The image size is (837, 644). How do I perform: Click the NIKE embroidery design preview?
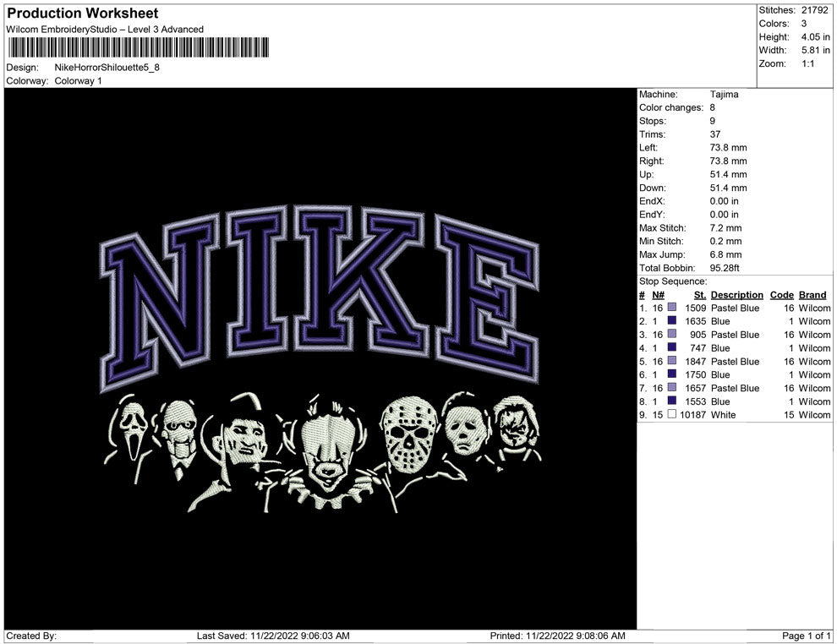click(320, 358)
